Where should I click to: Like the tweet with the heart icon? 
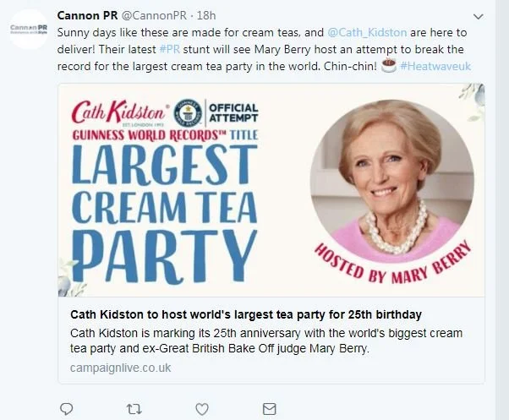[x=201, y=409]
